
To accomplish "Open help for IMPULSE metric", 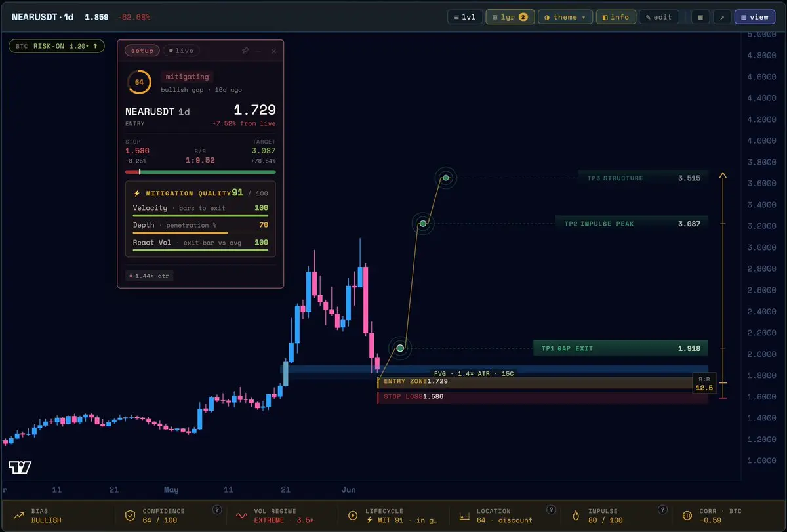I will 663,509.
